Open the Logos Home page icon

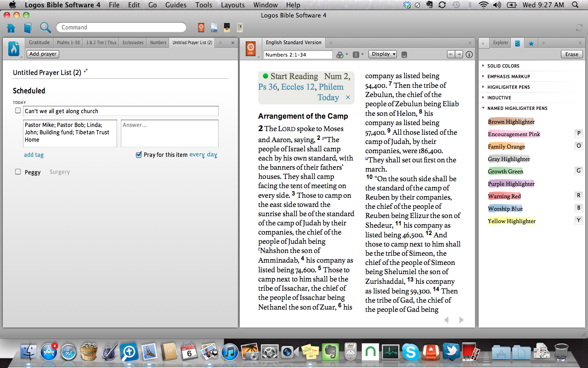click(11, 28)
